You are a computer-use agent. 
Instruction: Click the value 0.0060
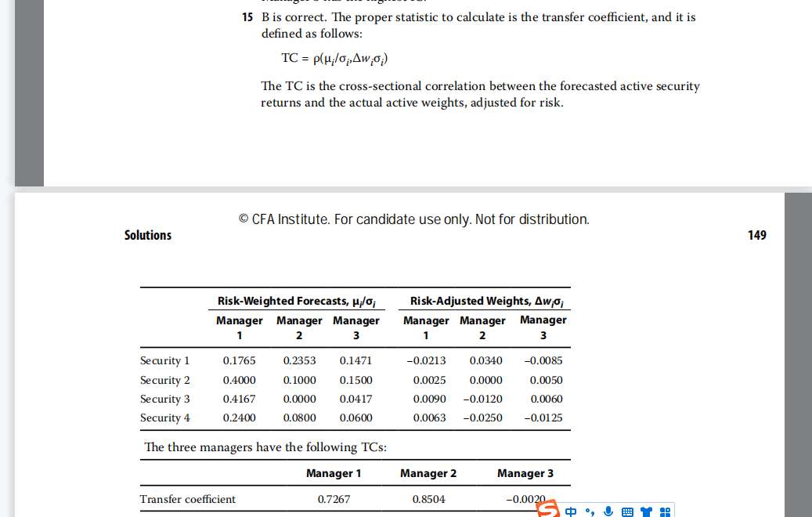coord(547,399)
